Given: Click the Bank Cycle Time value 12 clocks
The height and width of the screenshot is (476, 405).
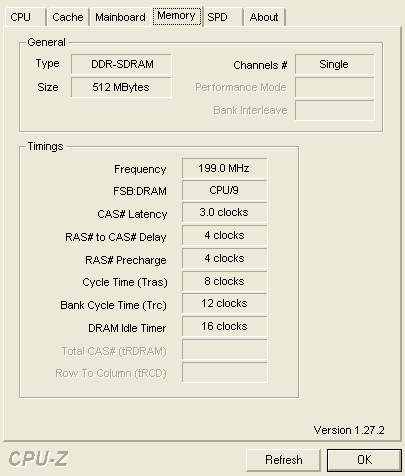Looking at the screenshot, I should (x=225, y=303).
